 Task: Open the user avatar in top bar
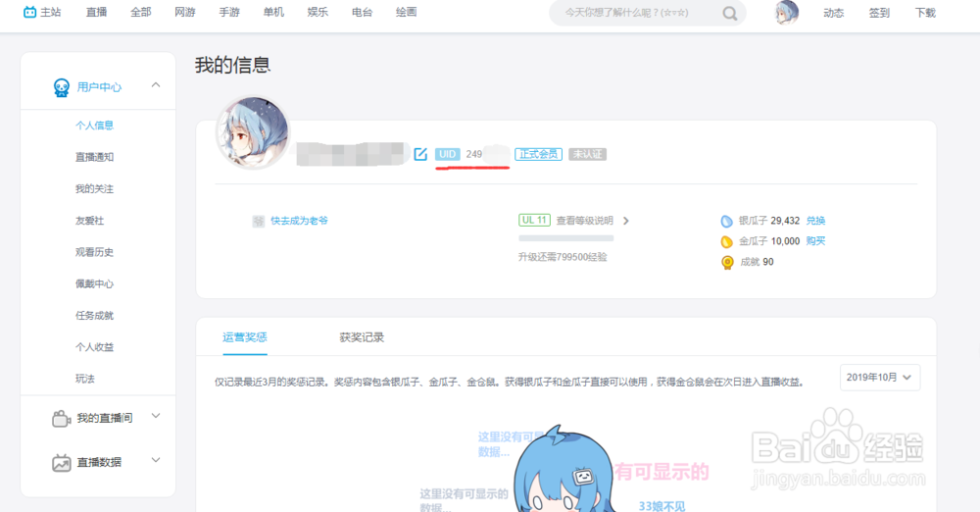(x=787, y=13)
